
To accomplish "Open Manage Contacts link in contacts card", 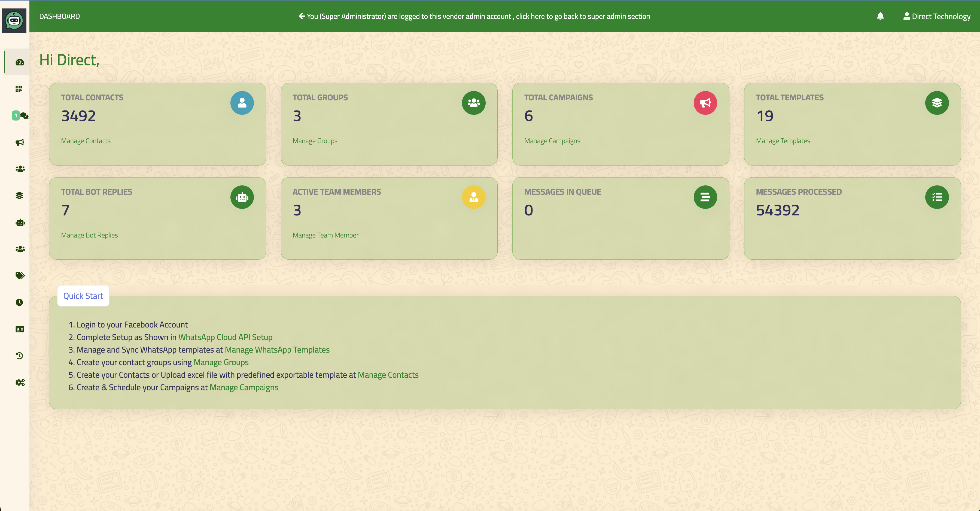I will click(x=86, y=141).
